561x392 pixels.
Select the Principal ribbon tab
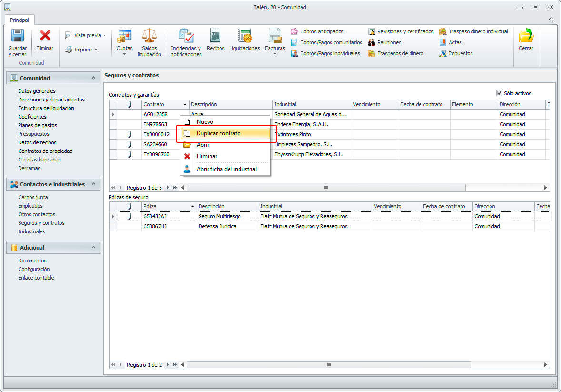click(20, 20)
